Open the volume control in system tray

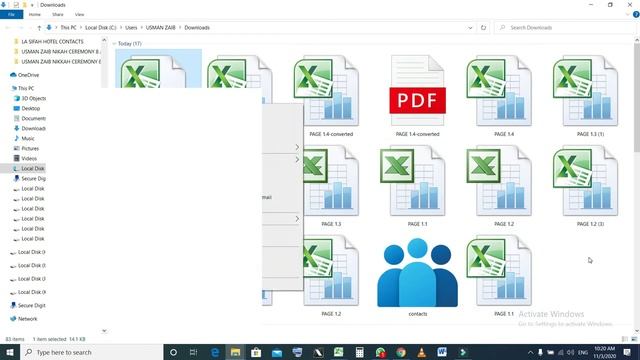(571, 352)
